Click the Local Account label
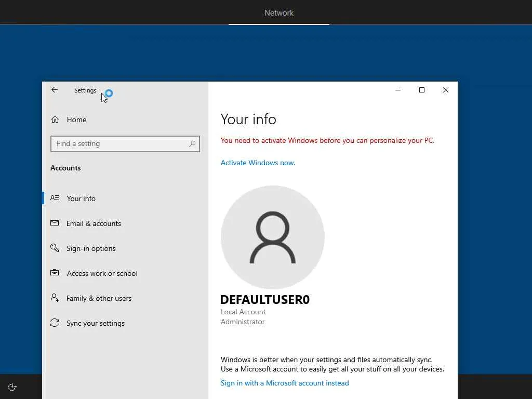This screenshot has height=399, width=532. tap(243, 312)
